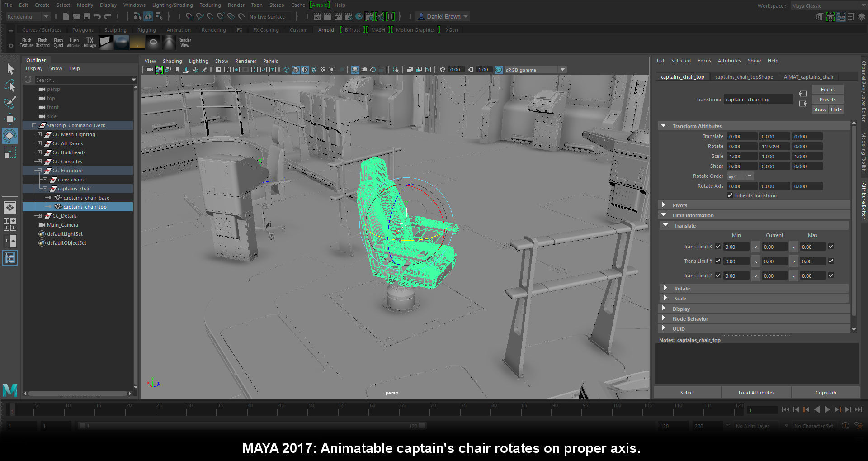Open the Daniel Brown account dropdown
The image size is (868, 461).
(443, 17)
